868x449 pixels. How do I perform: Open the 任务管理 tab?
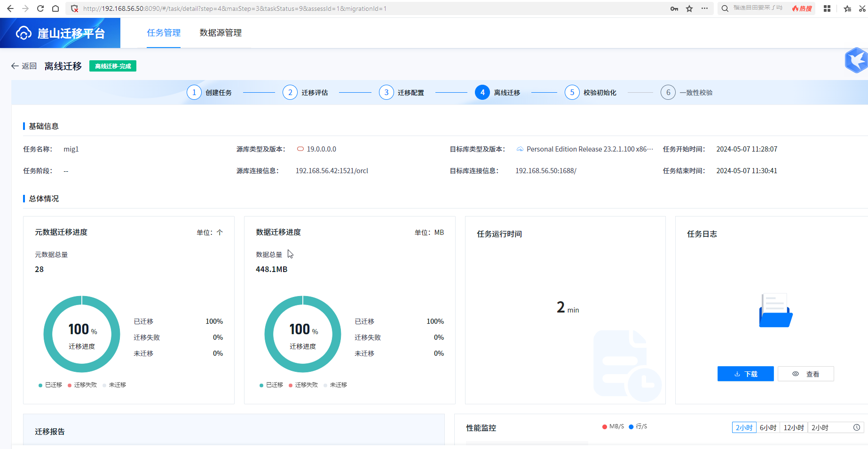(164, 32)
